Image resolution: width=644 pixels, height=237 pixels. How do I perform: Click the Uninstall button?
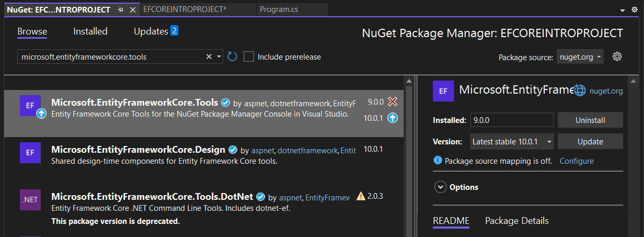pos(590,120)
